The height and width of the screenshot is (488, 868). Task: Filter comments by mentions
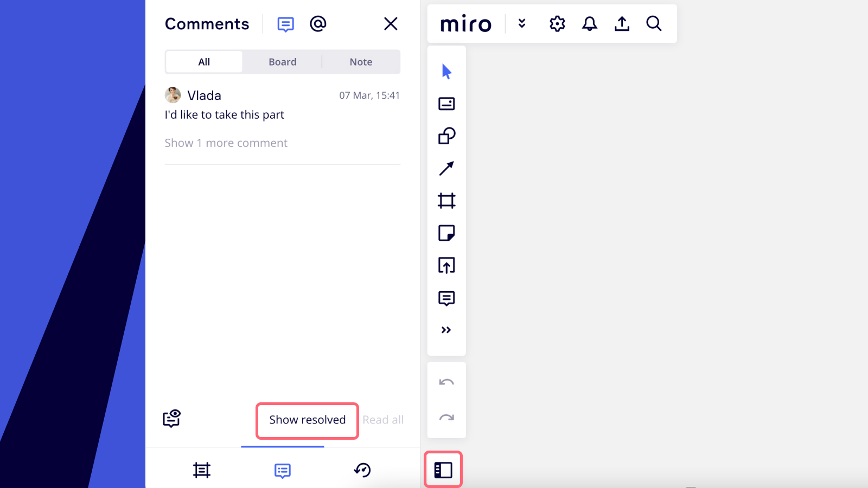pos(318,24)
